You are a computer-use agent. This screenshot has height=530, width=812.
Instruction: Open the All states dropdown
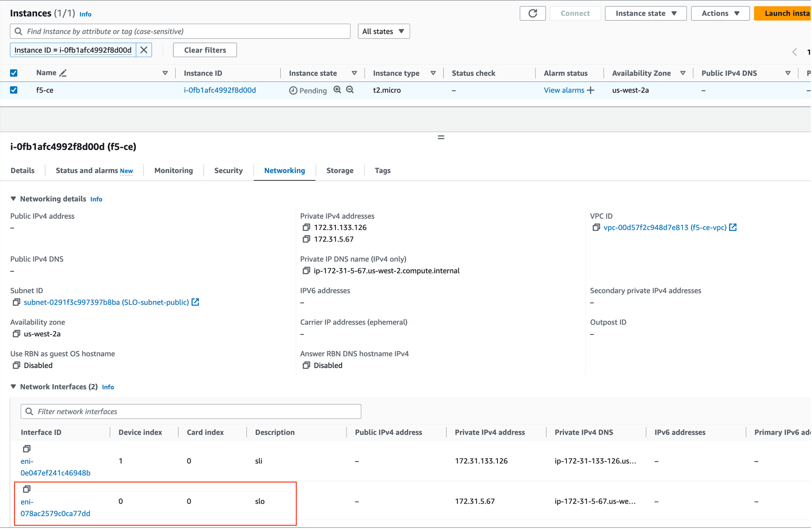383,31
